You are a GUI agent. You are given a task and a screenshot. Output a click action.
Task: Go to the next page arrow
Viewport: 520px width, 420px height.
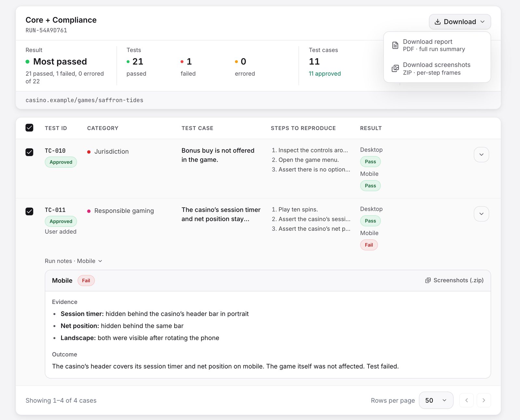(x=484, y=400)
